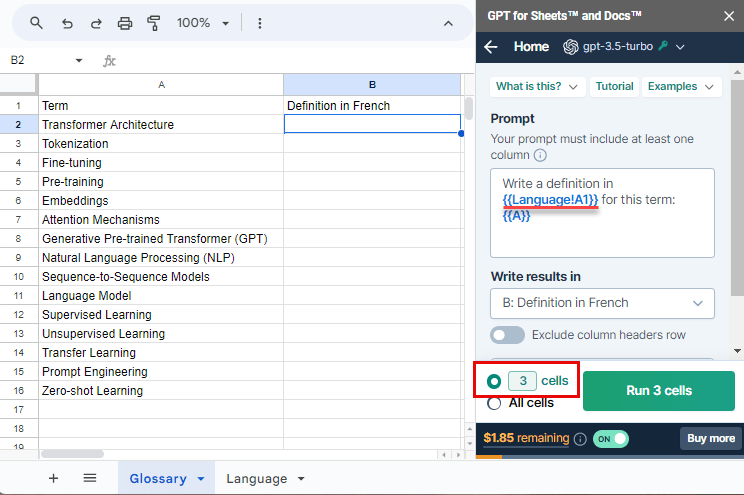The height and width of the screenshot is (495, 744).
Task: Click the horizontal scrollbar under the sheet
Action: pos(72,454)
